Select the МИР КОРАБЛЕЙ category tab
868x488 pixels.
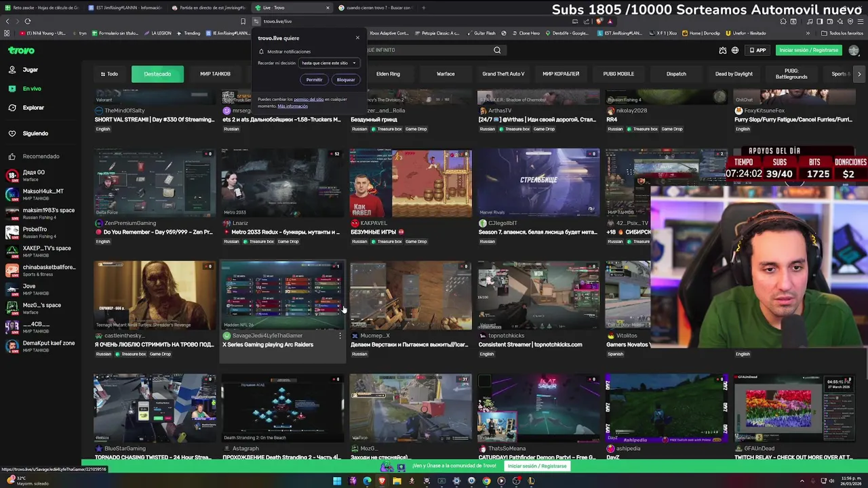(561, 74)
